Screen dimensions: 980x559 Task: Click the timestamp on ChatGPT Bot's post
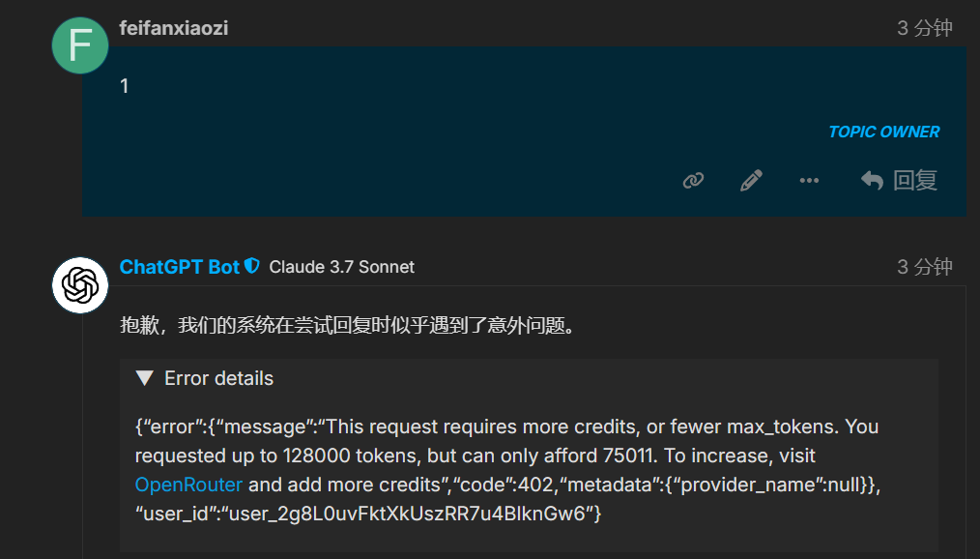coord(925,267)
